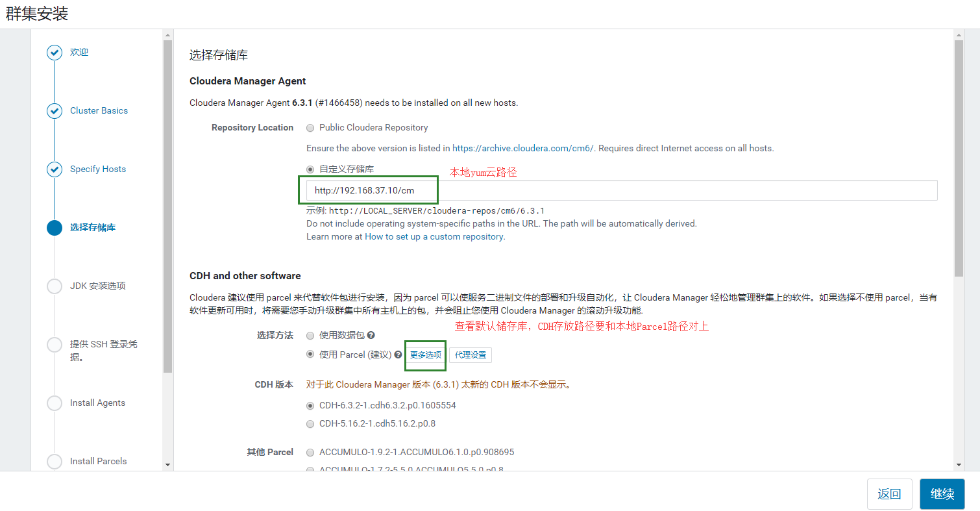Click the 群集安装 page title

[37, 14]
